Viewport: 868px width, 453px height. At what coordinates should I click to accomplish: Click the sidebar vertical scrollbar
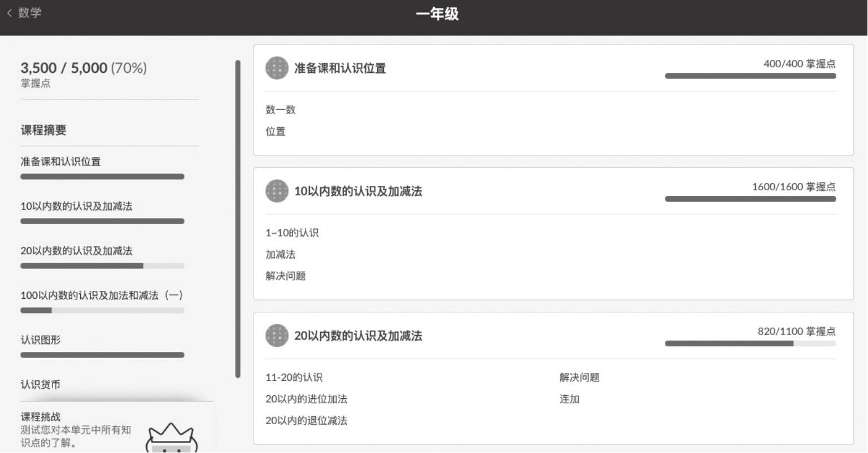coord(238,219)
